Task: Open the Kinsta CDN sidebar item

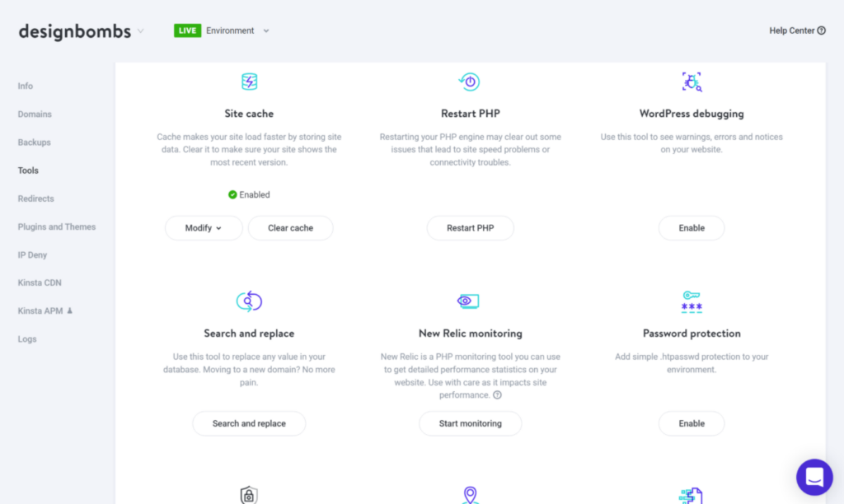Action: tap(40, 282)
